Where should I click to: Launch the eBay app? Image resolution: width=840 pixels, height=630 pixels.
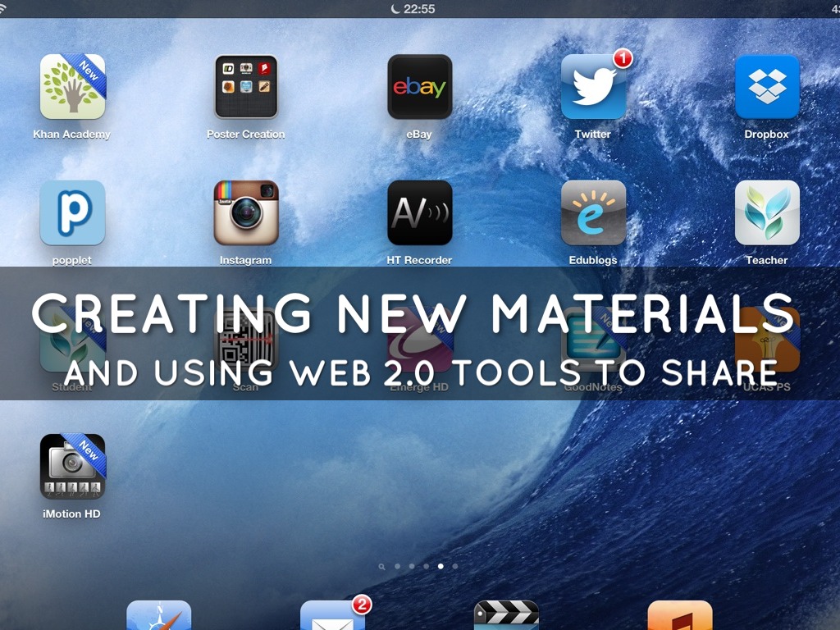[x=419, y=87]
